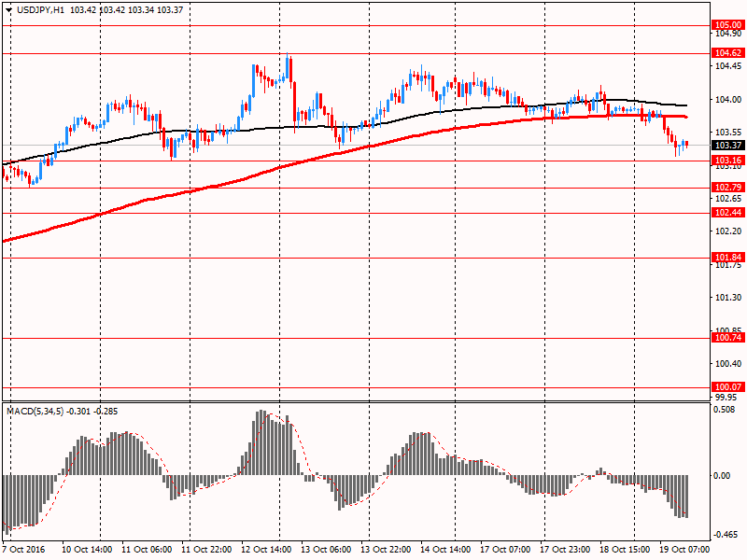
Task: Select the 100.07 support level label
Action: click(x=728, y=387)
